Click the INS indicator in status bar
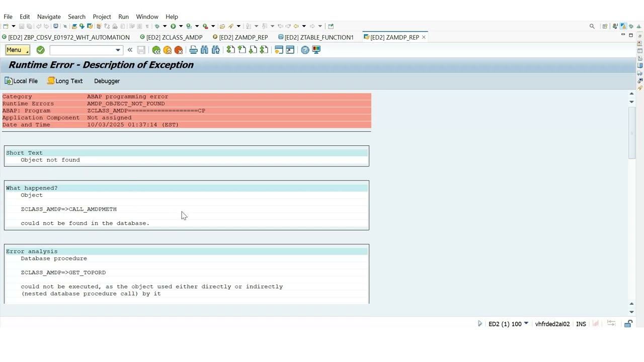The image size is (644, 362). pos(581,324)
